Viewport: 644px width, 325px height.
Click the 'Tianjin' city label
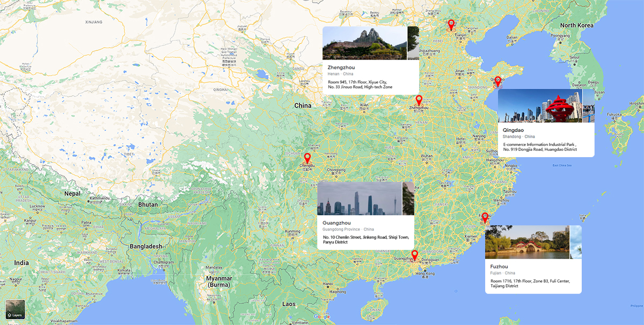460,35
